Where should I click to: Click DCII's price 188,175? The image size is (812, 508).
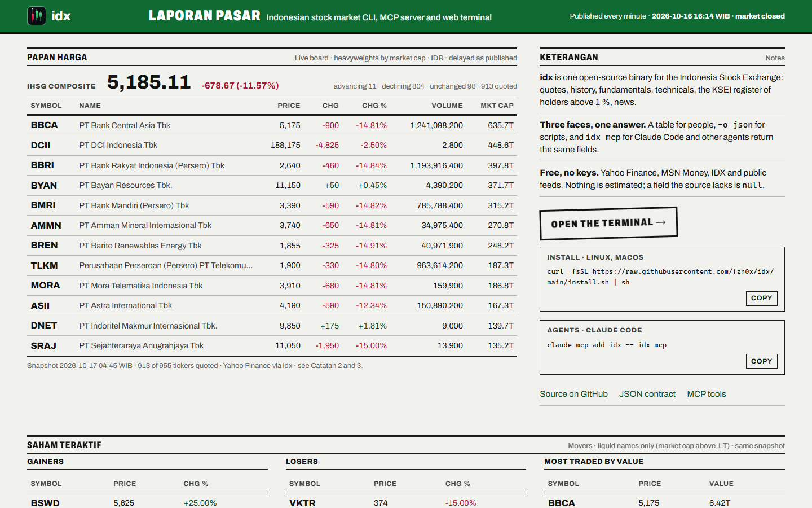tap(285, 146)
